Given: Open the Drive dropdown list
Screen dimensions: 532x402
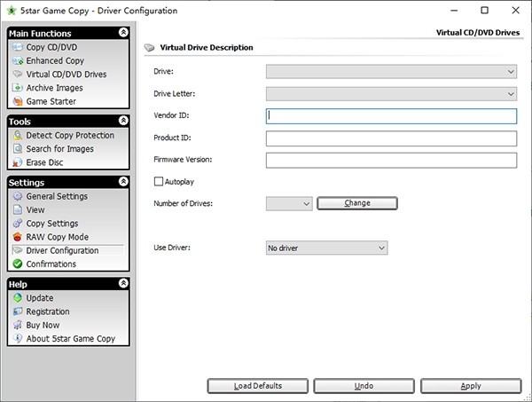Looking at the screenshot, I should pyautogui.click(x=391, y=71).
